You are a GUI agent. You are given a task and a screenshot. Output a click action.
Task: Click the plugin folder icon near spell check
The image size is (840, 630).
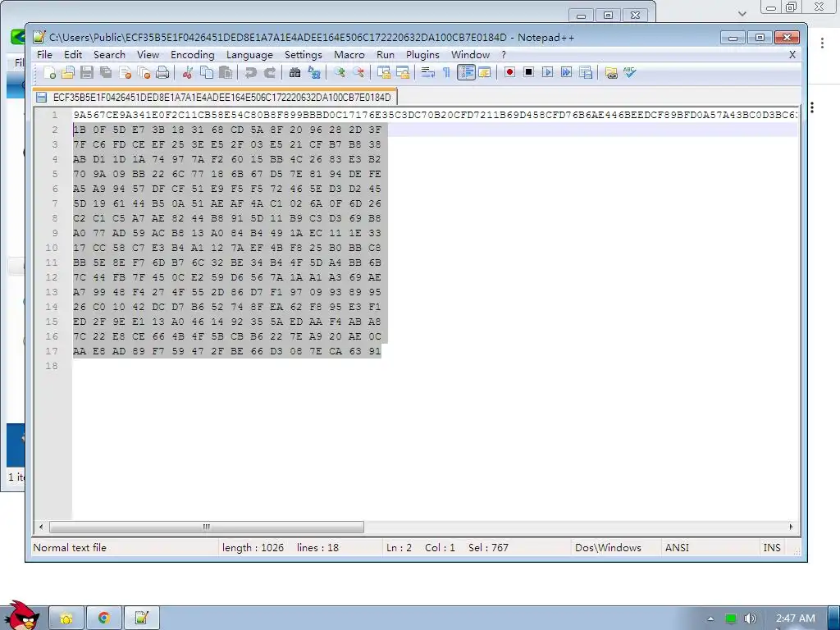(x=610, y=72)
